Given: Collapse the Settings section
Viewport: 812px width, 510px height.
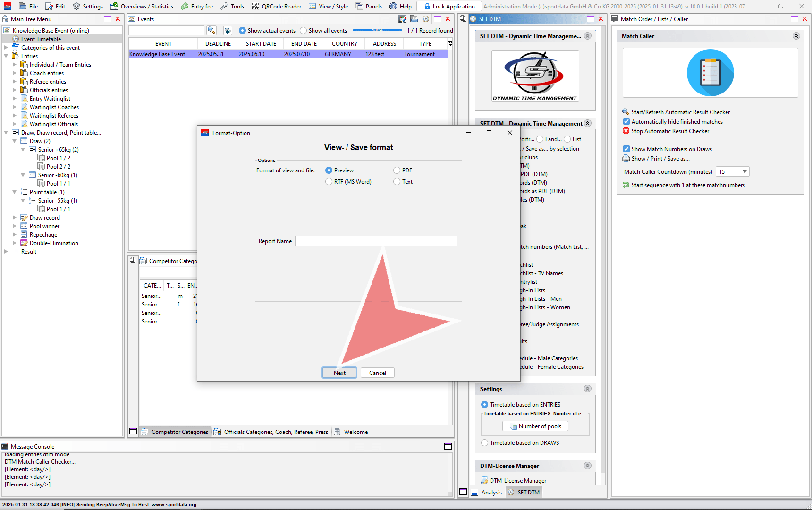Looking at the screenshot, I should [587, 389].
